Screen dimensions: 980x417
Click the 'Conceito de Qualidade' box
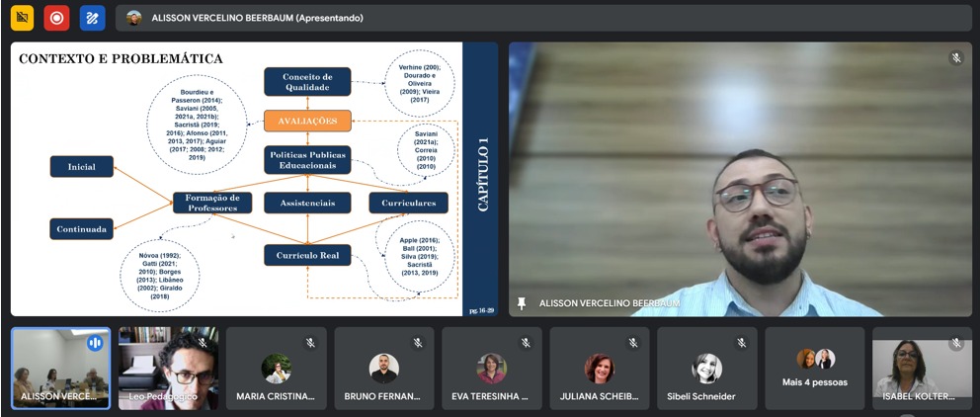click(307, 82)
